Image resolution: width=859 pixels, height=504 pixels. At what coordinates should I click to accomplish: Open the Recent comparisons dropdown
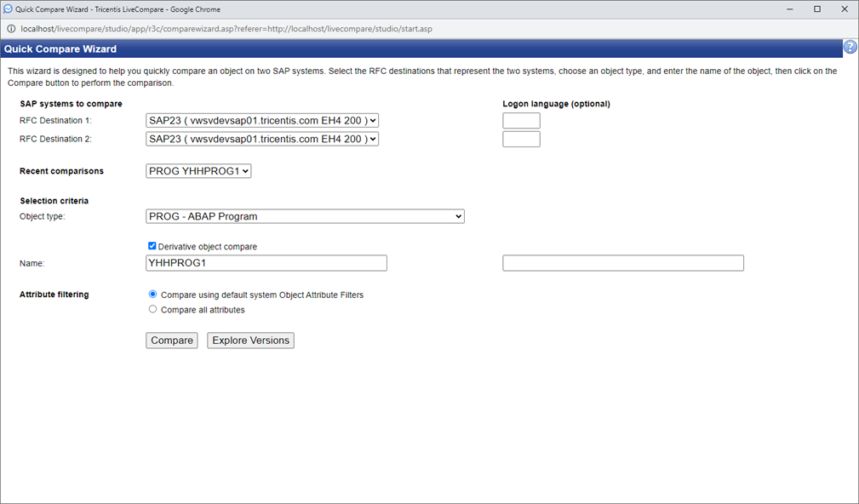coord(199,171)
